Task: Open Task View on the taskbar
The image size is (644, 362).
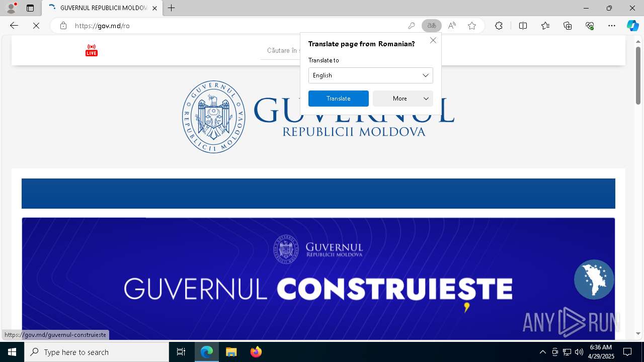Action: click(181, 352)
